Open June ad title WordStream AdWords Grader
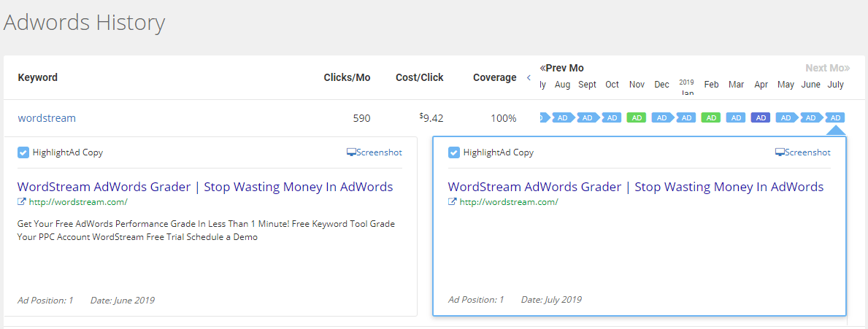 205,186
